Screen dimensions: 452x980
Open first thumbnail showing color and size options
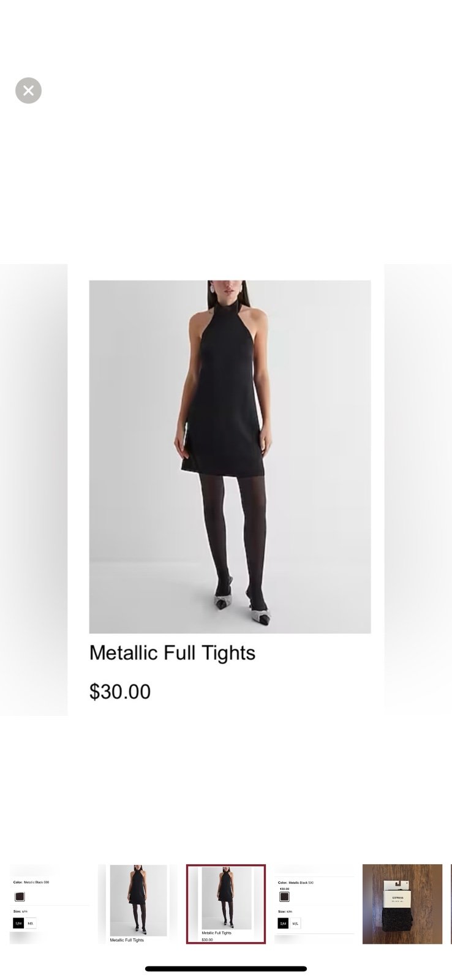pyautogui.click(x=49, y=904)
